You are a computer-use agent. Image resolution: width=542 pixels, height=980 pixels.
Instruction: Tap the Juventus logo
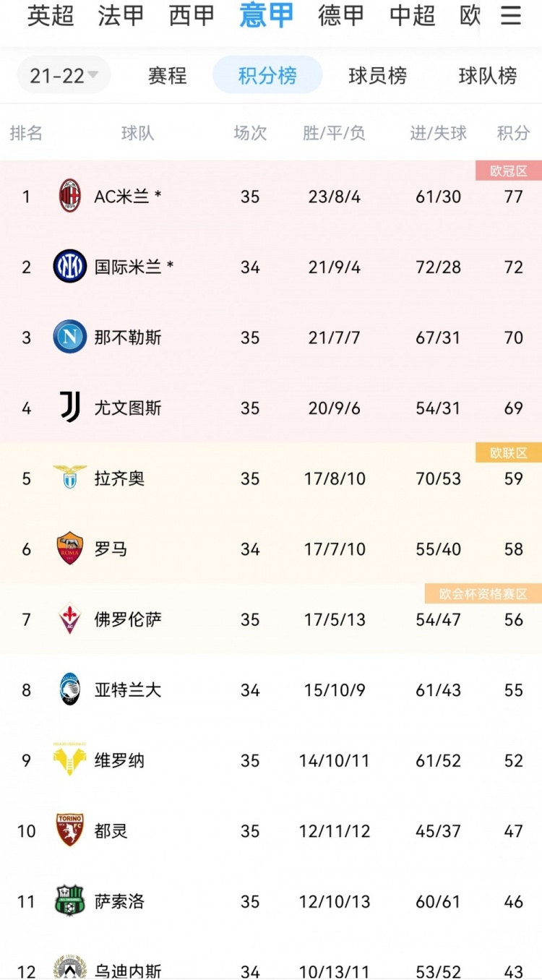tap(70, 407)
